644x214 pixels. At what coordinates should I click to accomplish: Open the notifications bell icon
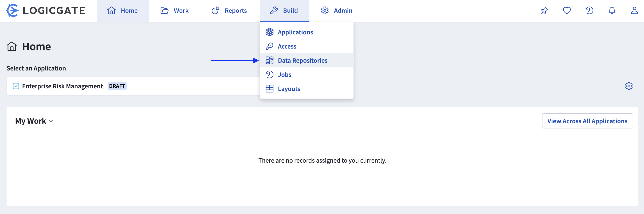[612, 11]
